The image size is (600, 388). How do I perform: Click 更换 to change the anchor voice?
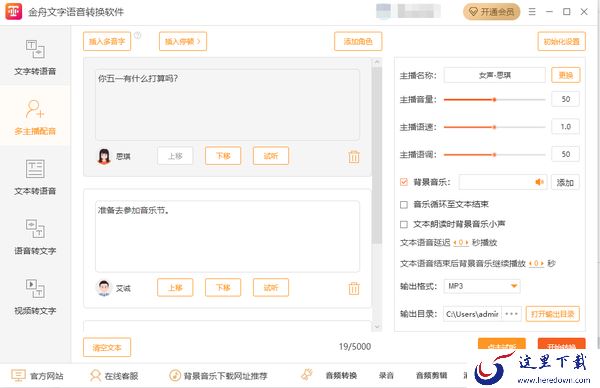pos(566,75)
